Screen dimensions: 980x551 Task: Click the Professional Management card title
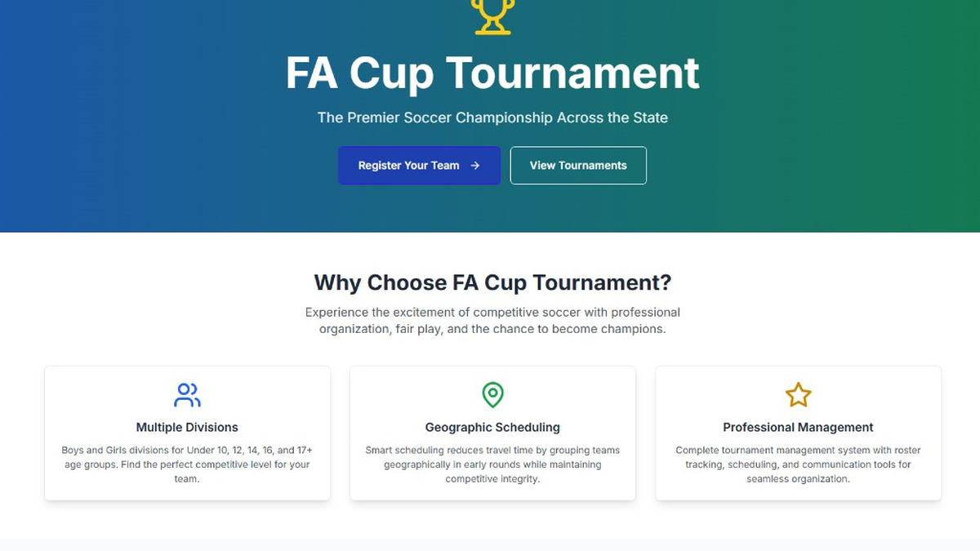pos(798,427)
